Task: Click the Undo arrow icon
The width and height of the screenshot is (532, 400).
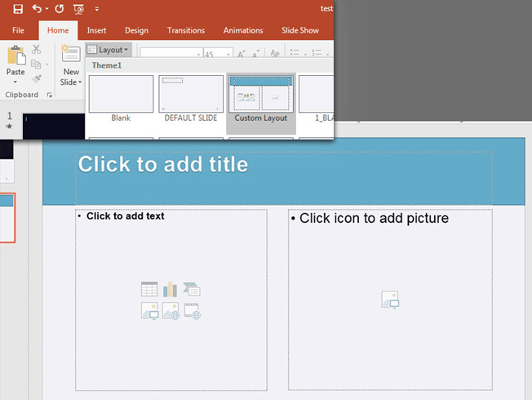Action: 37,9
